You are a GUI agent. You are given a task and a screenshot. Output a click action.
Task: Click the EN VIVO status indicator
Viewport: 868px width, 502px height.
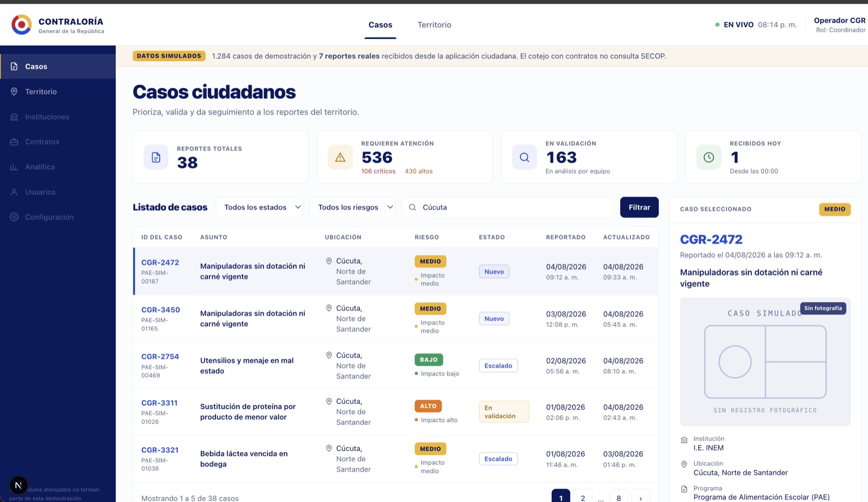pos(756,25)
